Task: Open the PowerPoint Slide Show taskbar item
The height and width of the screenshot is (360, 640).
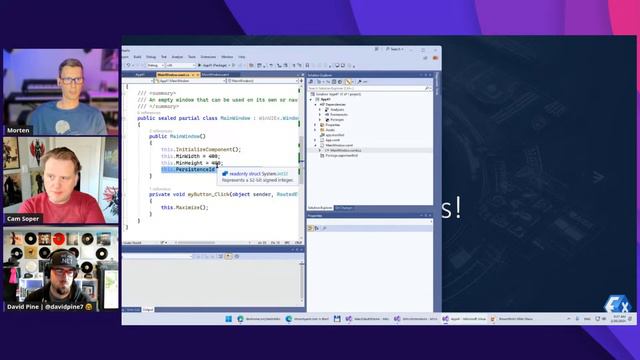Action: (512, 319)
